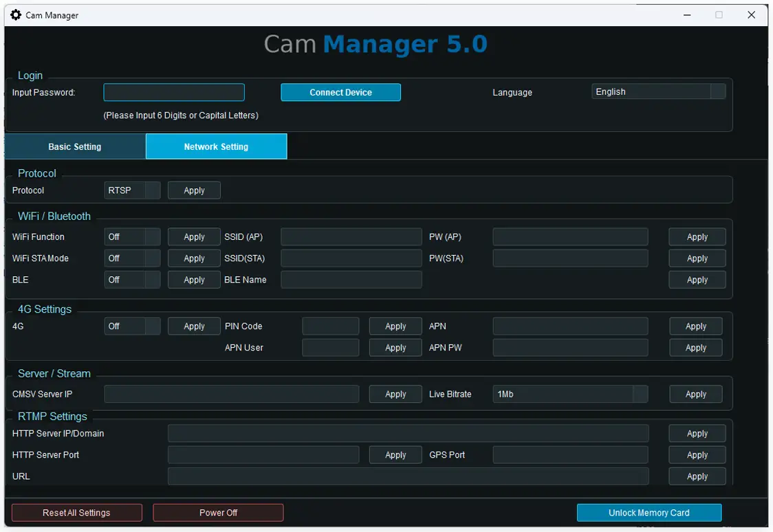
Task: Click the Unlock Memory Card button
Action: [x=649, y=513]
